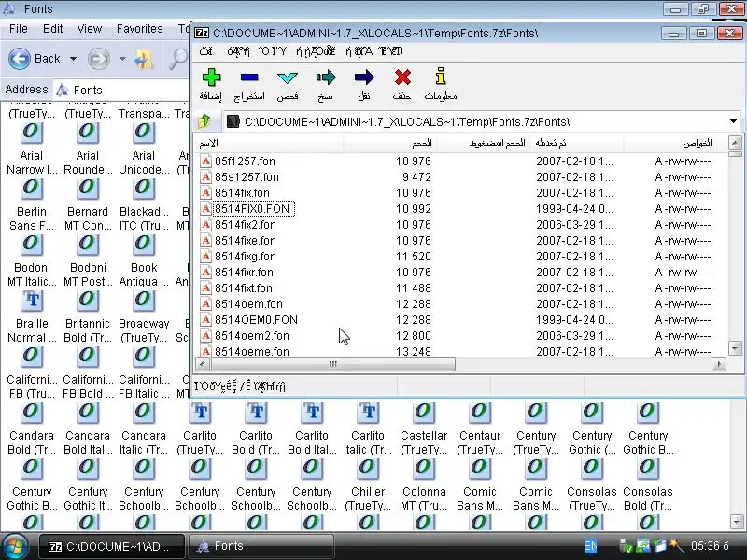Screen dimensions: 747x560
Task: Select file 8514oem2.fon
Action: [x=251, y=336]
